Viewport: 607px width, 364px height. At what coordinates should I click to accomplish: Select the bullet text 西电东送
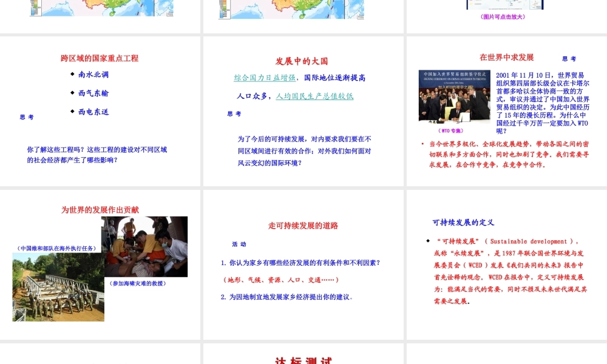(93, 112)
